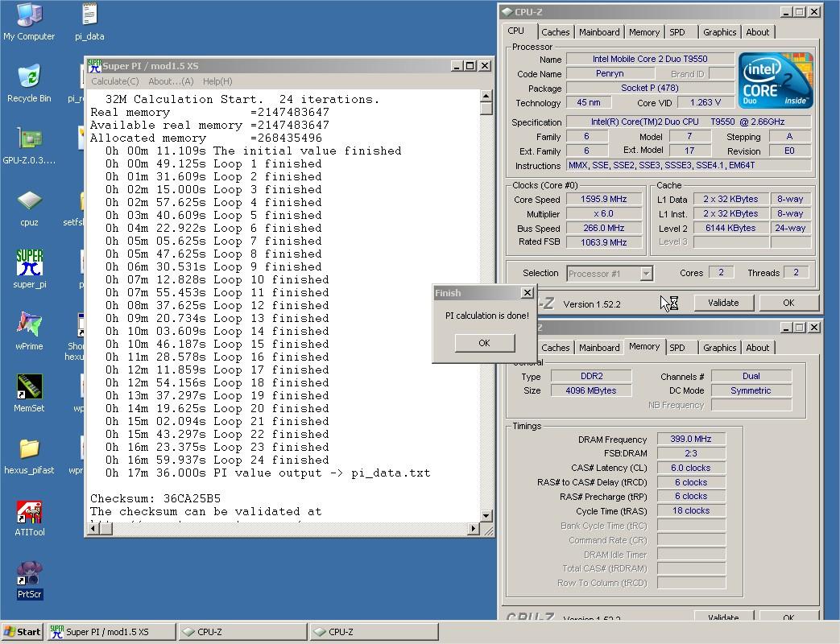The width and height of the screenshot is (840, 644).
Task: Switch to About tab in top CPU-Z
Action: (758, 32)
